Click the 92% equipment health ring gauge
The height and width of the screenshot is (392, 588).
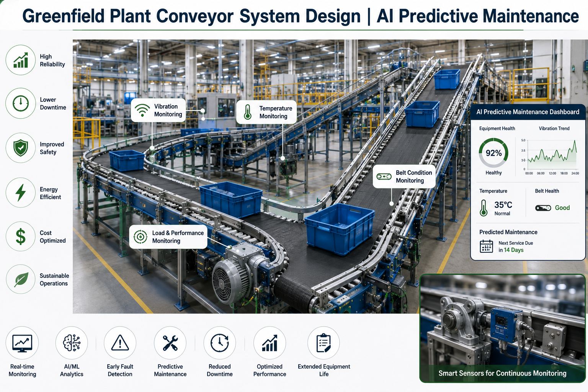[x=493, y=153]
